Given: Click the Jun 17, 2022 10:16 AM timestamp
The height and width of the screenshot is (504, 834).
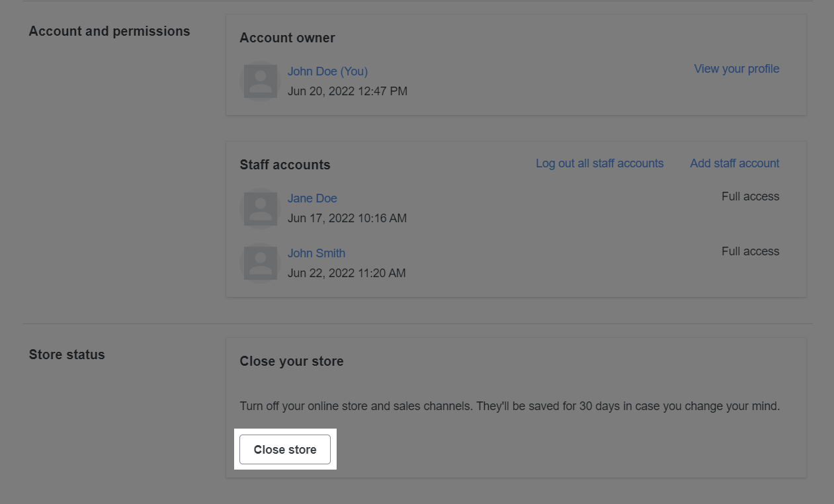Looking at the screenshot, I should (x=347, y=218).
